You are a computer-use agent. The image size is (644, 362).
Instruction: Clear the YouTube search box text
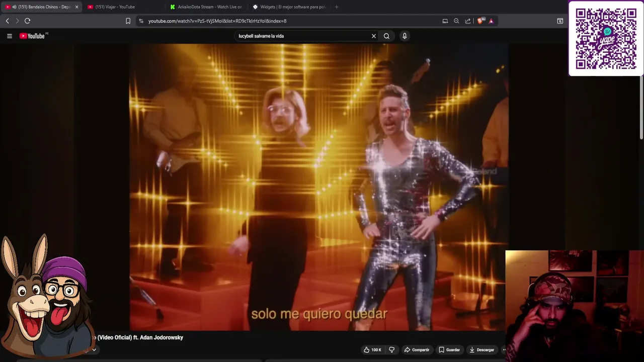click(374, 36)
